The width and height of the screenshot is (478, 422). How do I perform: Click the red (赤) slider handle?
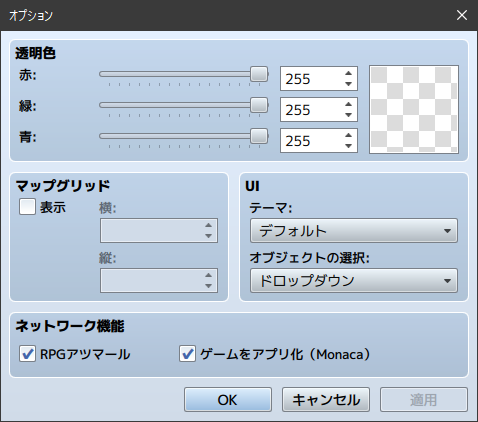coord(259,74)
